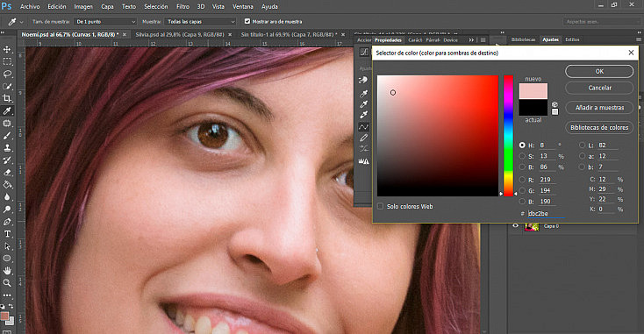Viewport: 644px width, 334px height.
Task: Confirm the color with OK button
Action: pos(599,71)
